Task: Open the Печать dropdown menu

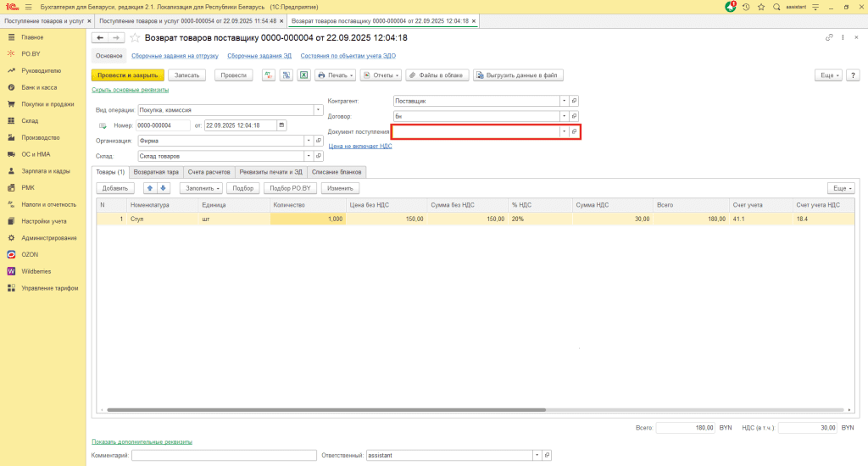Action: pyautogui.click(x=336, y=75)
